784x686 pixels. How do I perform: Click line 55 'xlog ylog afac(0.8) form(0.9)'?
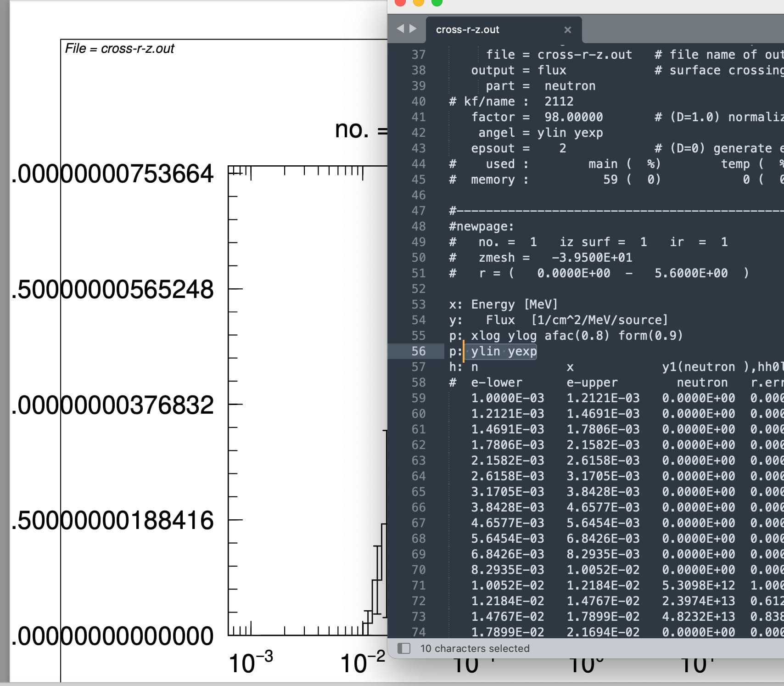(577, 336)
